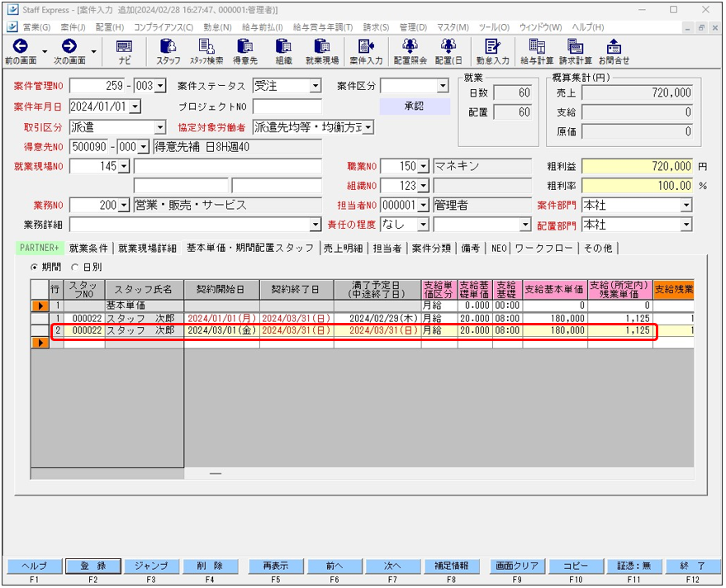Open the 配置照会 toolbar icon
Screen dimensions: 726x588
[410, 51]
